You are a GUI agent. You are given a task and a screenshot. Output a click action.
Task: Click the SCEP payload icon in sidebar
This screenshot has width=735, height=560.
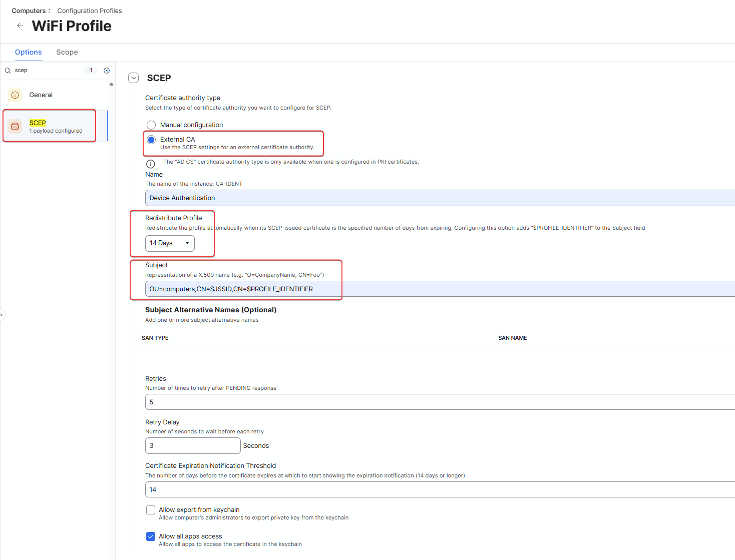15,126
